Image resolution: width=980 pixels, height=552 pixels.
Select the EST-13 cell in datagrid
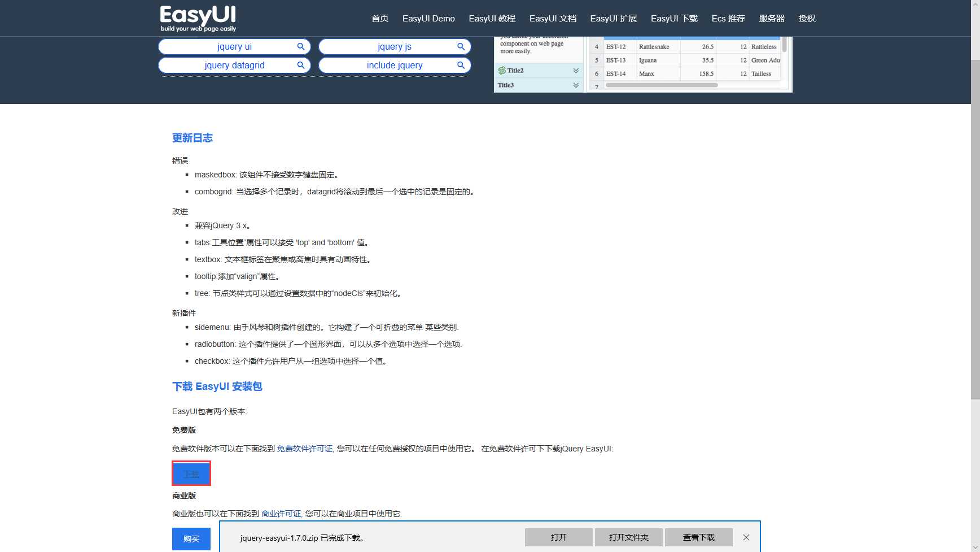[x=620, y=60]
